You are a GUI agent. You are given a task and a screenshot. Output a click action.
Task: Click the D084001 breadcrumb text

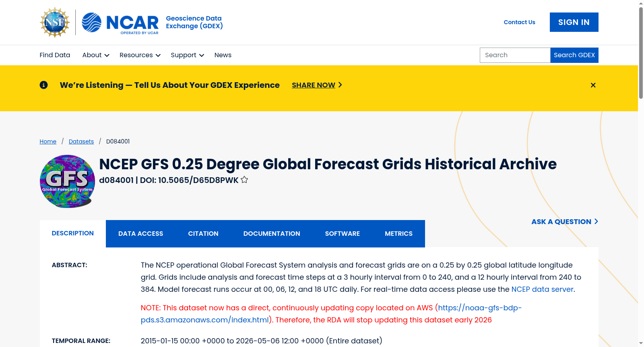click(x=118, y=141)
